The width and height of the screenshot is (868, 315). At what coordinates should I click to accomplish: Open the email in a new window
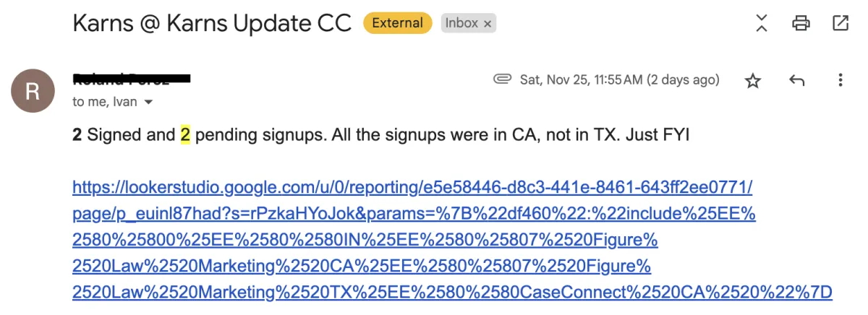pyautogui.click(x=841, y=23)
